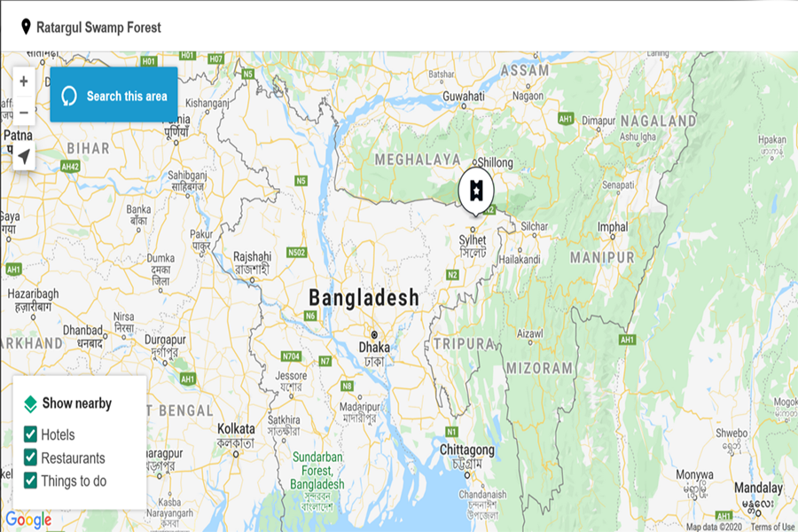Select the Mandalay city label
This screenshot has height=532, width=798.
[758, 488]
